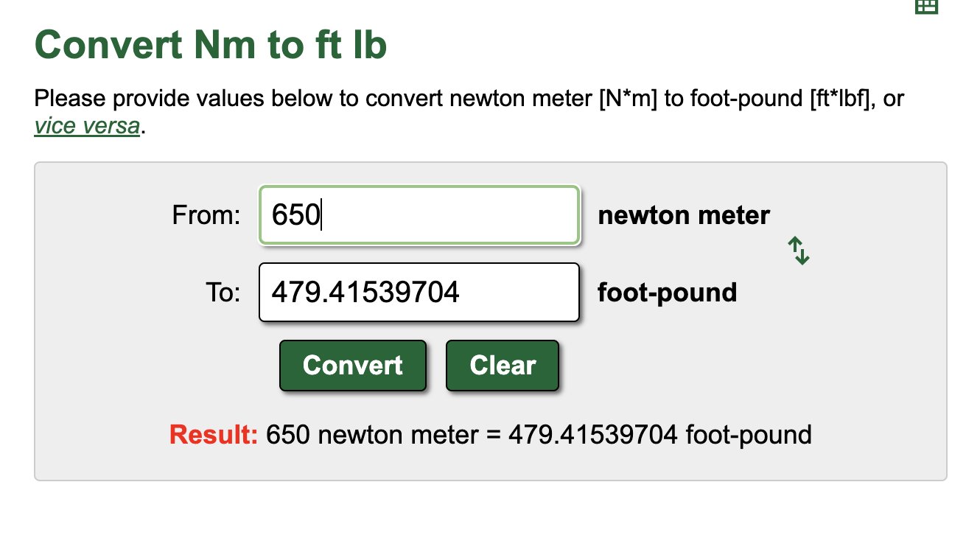Screen dimensions: 980x538
Task: Follow the 'vice versa' link
Action: point(87,126)
